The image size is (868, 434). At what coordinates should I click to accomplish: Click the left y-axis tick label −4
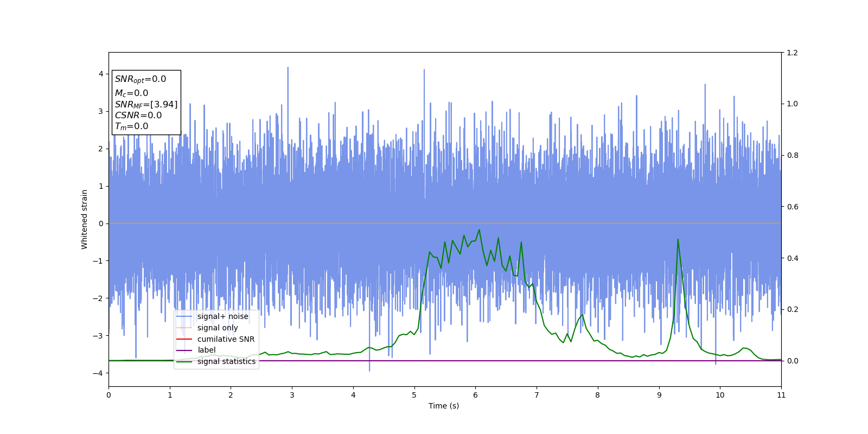[98, 373]
